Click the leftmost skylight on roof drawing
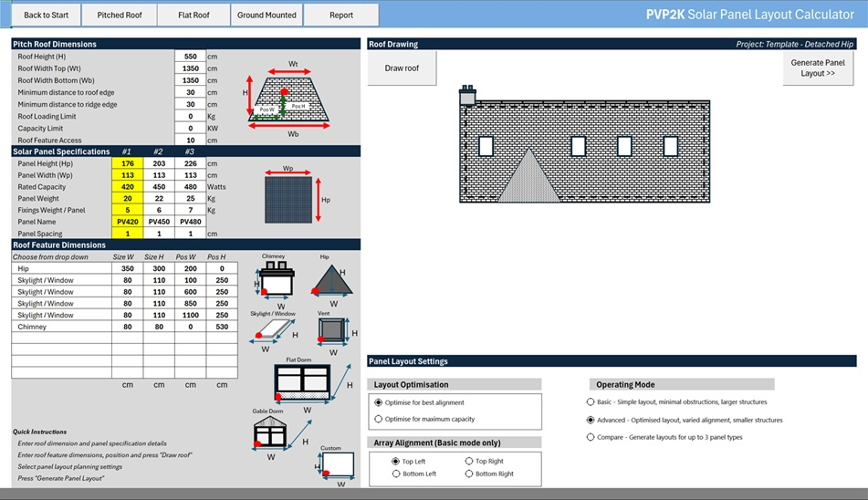Screen dimensions: 868x500 [486, 147]
